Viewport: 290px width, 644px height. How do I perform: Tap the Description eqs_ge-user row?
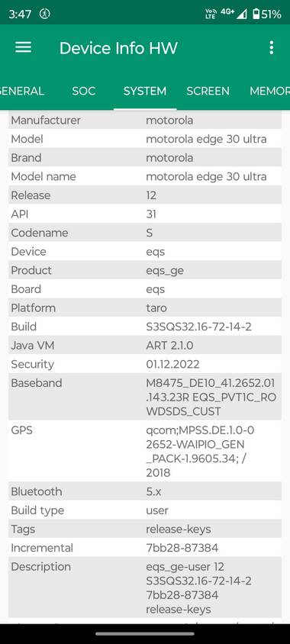(x=145, y=588)
